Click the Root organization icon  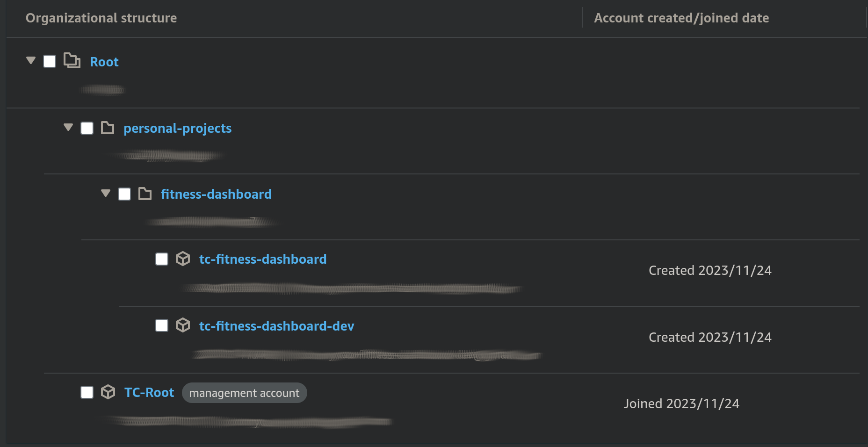(x=72, y=61)
